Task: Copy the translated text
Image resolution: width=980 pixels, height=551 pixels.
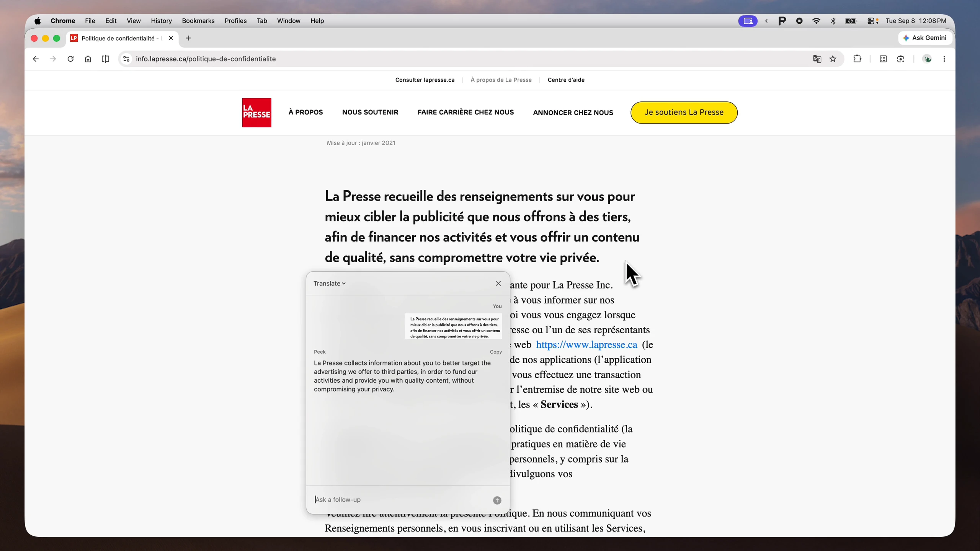Action: coord(496,352)
